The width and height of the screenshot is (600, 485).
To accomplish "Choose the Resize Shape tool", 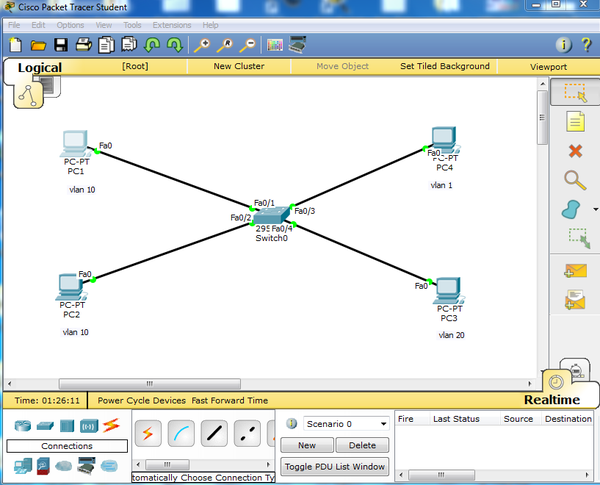I will [x=579, y=238].
